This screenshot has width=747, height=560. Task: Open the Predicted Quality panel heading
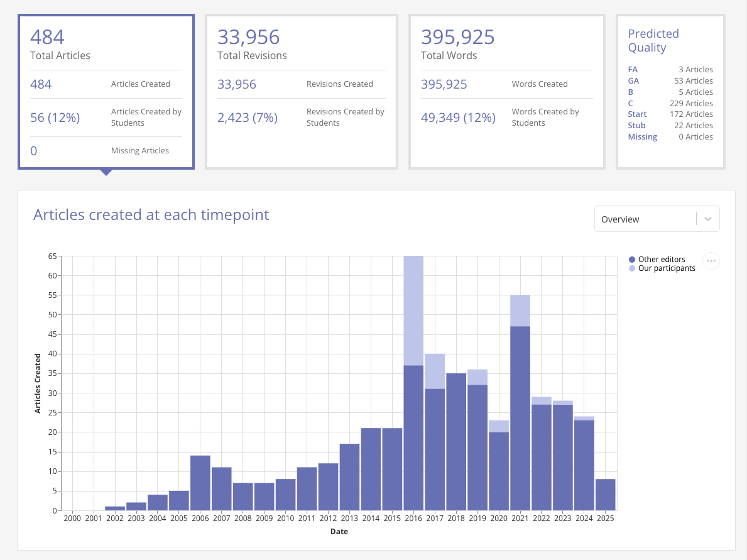click(x=653, y=40)
